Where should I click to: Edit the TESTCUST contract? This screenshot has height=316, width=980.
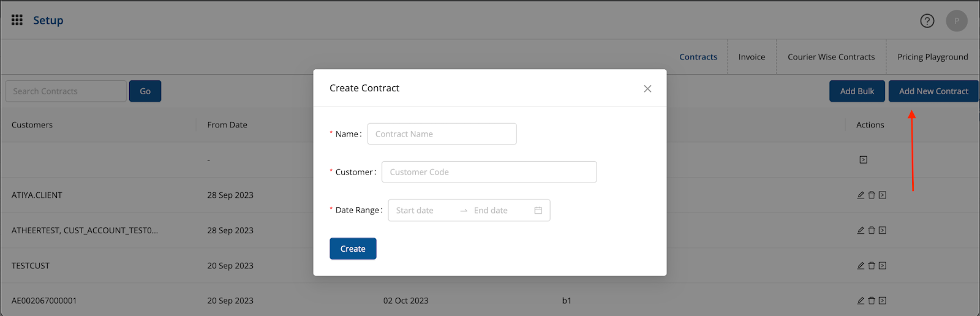[x=861, y=266]
